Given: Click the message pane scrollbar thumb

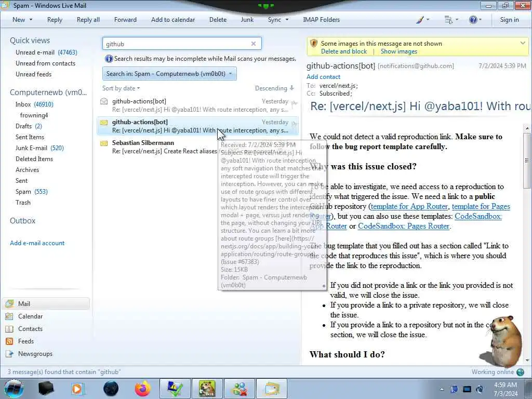Looking at the screenshot, I should point(527,160).
